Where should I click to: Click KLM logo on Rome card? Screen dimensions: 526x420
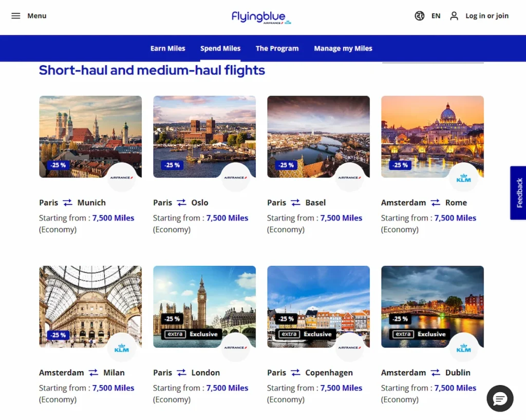point(464,177)
